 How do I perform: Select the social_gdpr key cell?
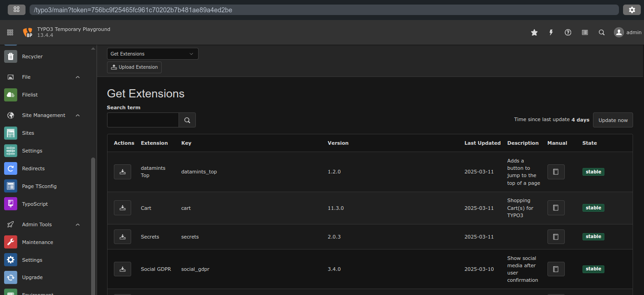[195, 269]
